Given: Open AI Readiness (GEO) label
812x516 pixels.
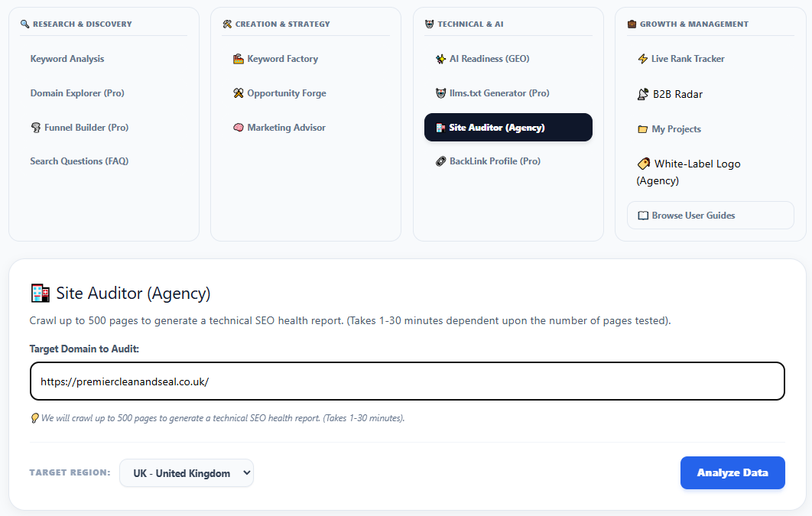Looking at the screenshot, I should (x=489, y=59).
